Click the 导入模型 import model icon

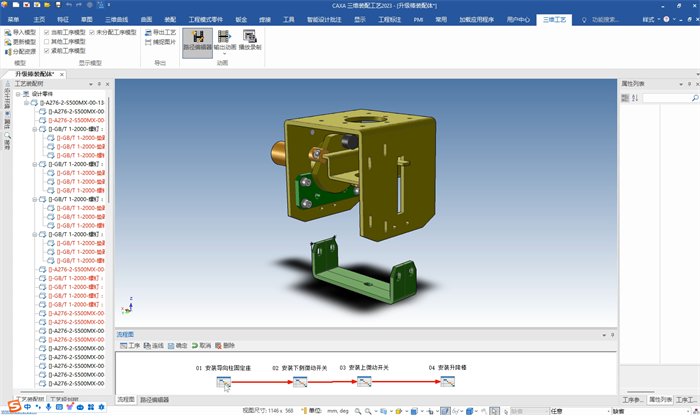8,32
